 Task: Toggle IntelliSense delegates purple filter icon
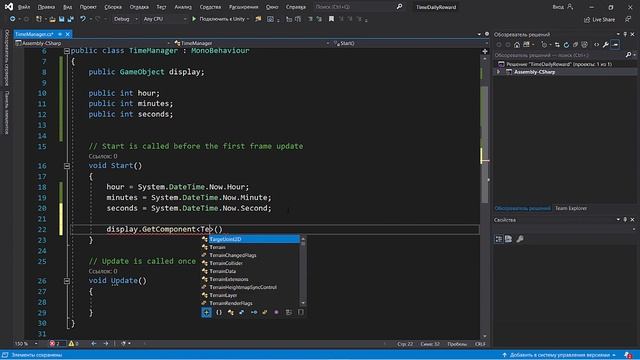point(276,312)
